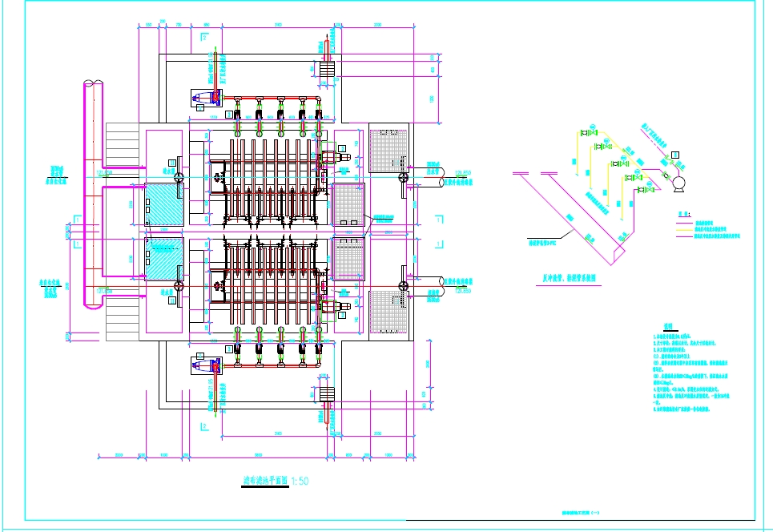Image resolution: width=773 pixels, height=532 pixels.
Task: Click the upper cyan hatched inlet basin
Action: 164,204
